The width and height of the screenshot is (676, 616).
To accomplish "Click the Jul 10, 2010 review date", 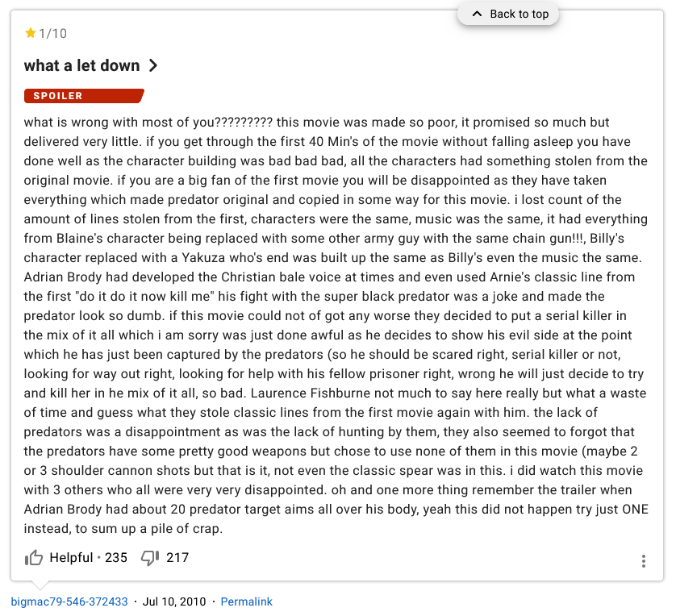I will (x=173, y=601).
